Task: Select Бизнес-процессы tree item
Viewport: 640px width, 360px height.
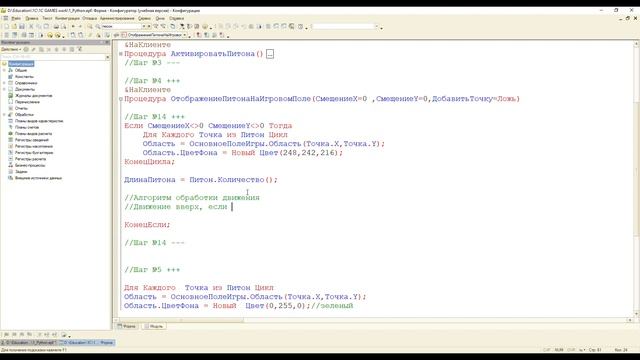Action: click(x=30, y=165)
